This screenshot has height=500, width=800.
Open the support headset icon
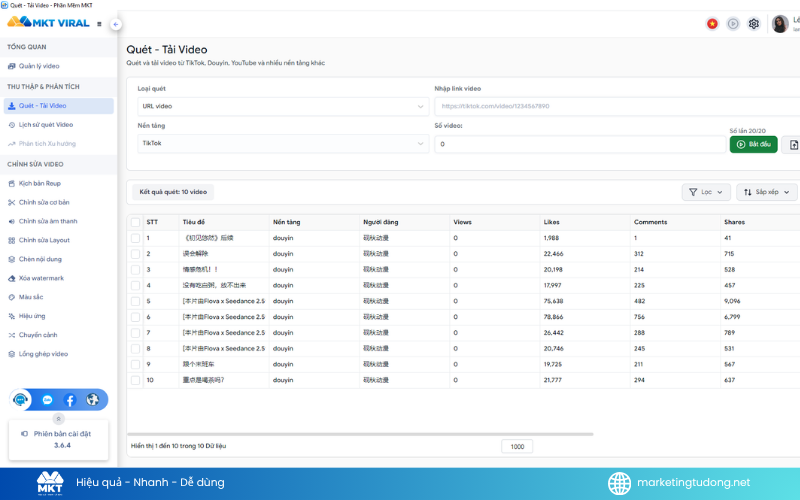click(20, 399)
